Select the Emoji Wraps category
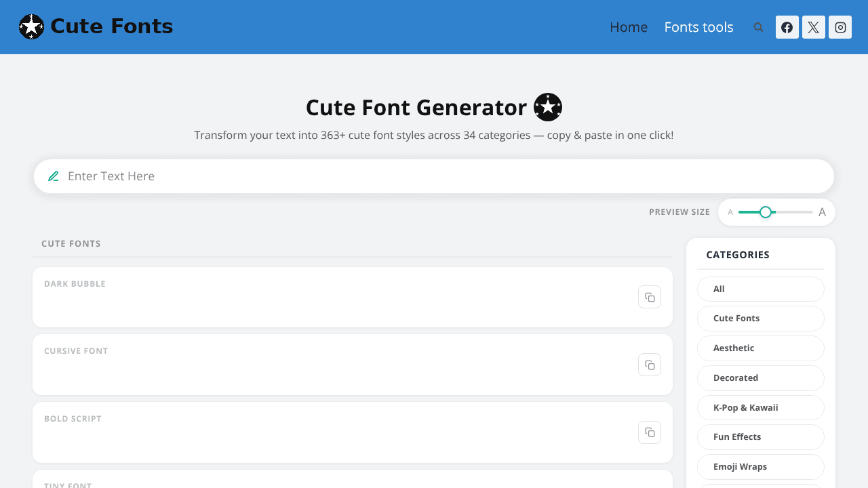Image resolution: width=868 pixels, height=488 pixels. click(x=761, y=466)
